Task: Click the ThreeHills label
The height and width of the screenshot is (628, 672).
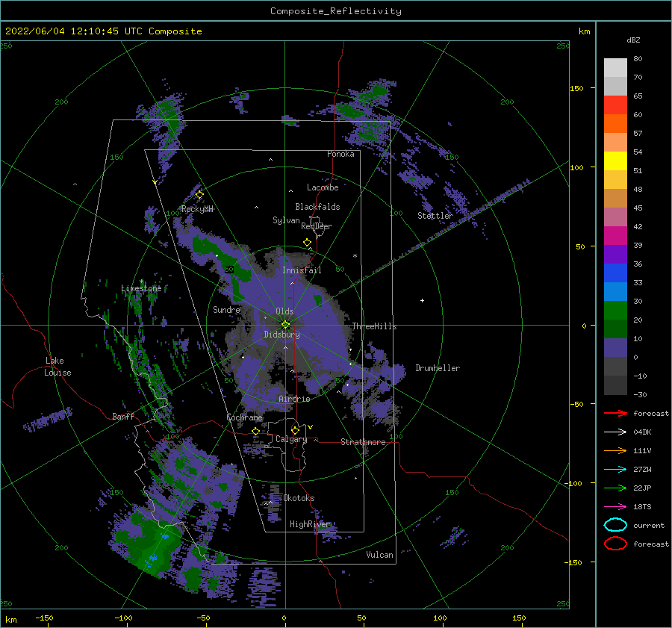Action: (374, 326)
